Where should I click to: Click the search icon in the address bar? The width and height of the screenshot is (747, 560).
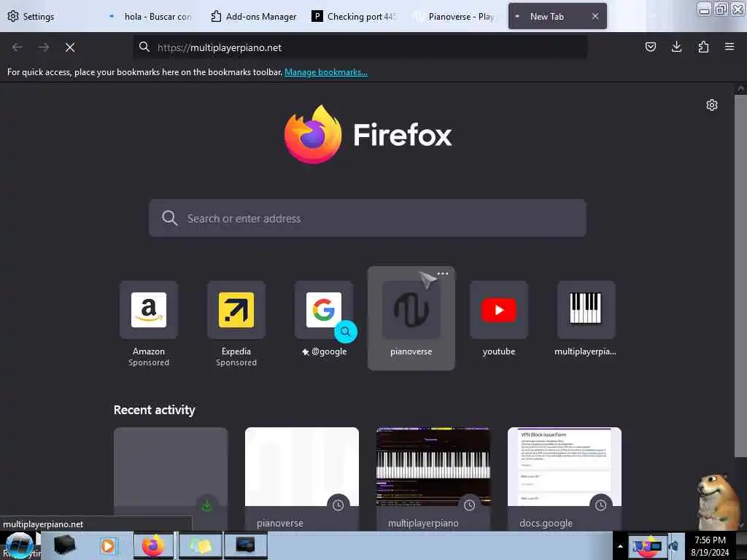(144, 47)
